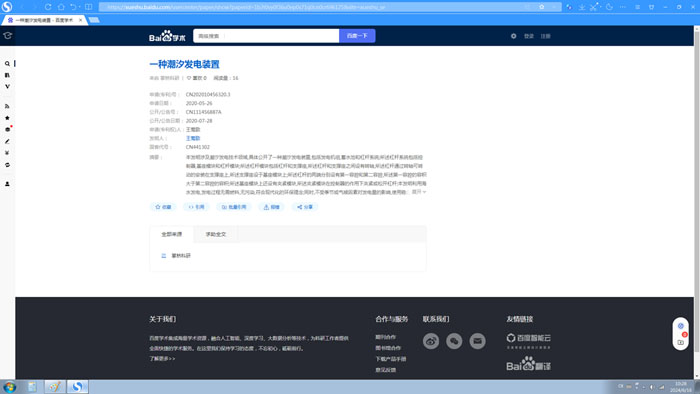This screenshot has height=394, width=700.
Task: Click the Sogou browser logo icon
Action: pos(7,7)
